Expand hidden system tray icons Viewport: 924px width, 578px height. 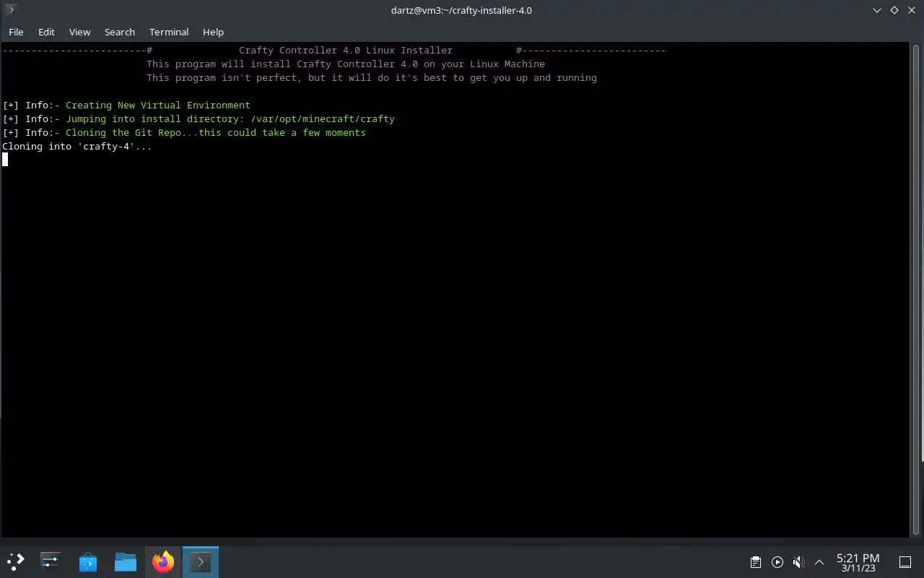819,562
